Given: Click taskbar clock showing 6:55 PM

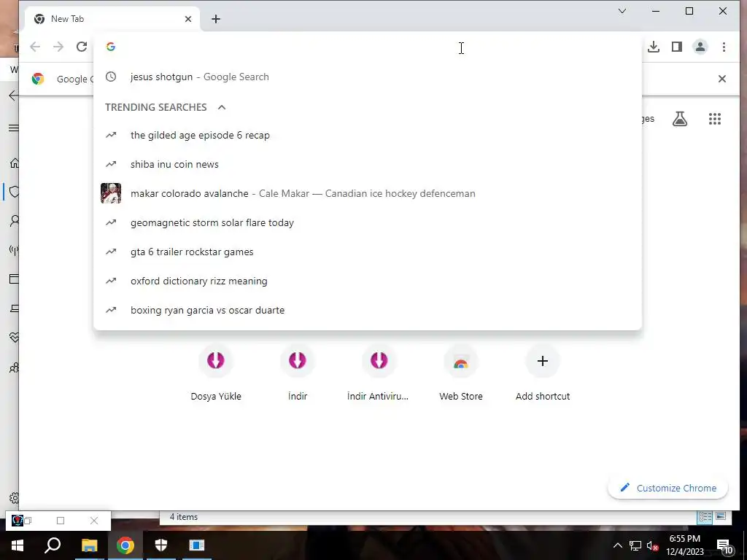Looking at the screenshot, I should point(685,545).
